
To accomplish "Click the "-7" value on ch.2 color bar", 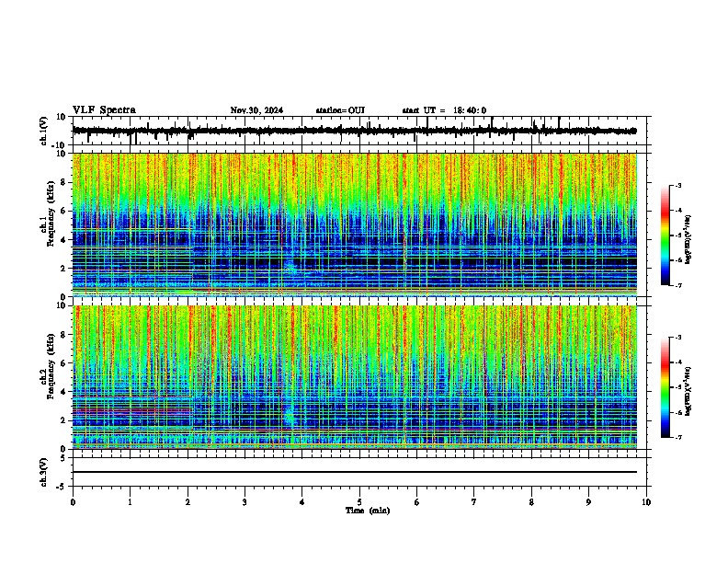I will coord(677,438).
